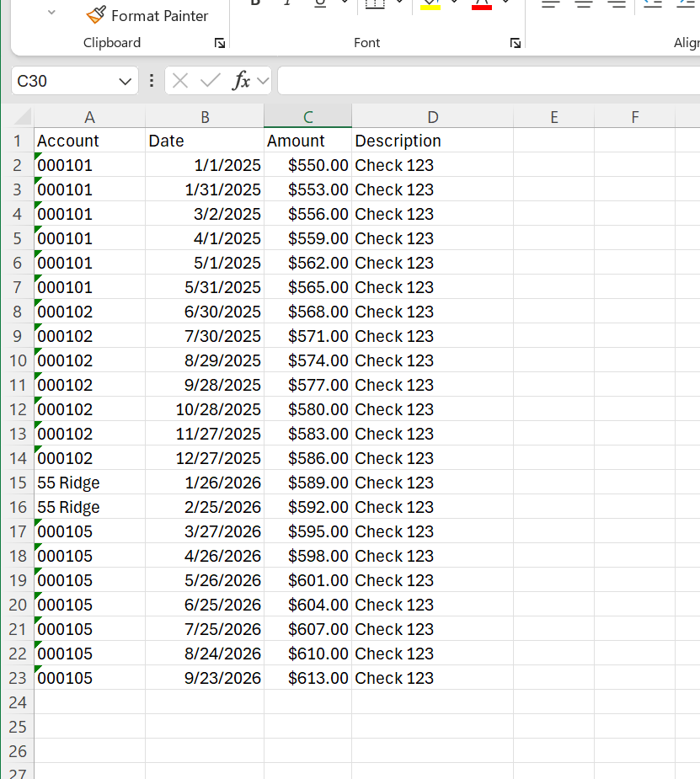
Task: Select column D header
Action: [433, 117]
